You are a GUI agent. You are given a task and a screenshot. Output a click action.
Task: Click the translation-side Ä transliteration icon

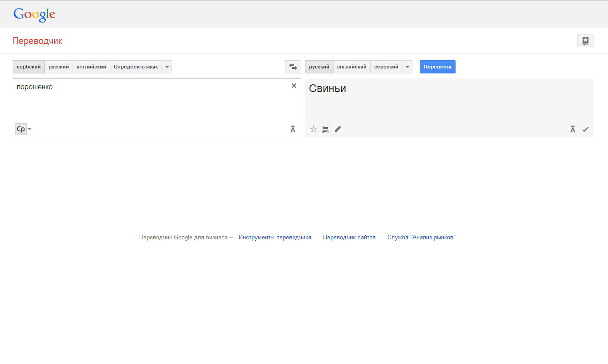[573, 129]
